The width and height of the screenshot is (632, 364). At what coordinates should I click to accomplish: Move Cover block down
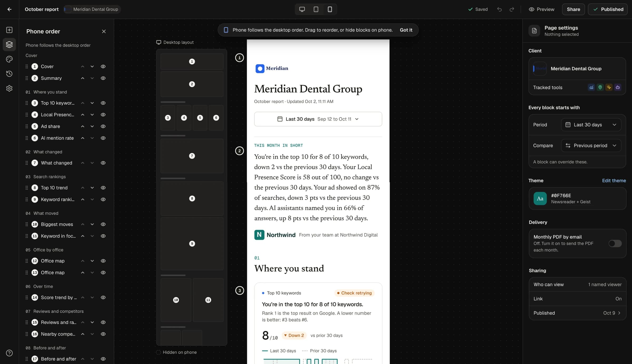pos(92,67)
